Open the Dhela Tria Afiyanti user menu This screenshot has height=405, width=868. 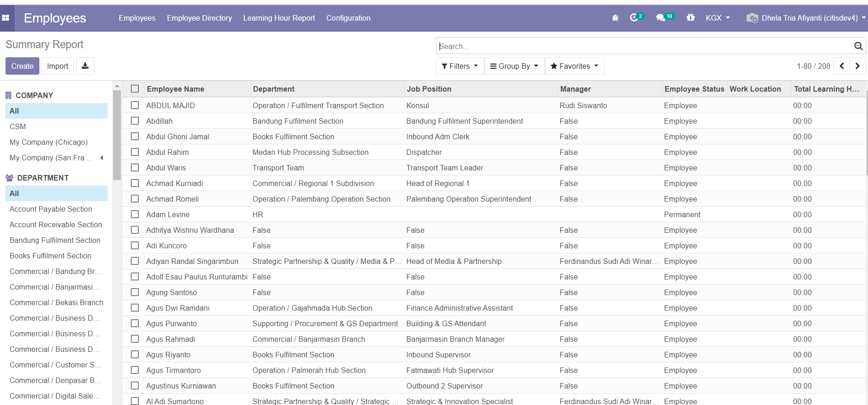pyautogui.click(x=806, y=18)
